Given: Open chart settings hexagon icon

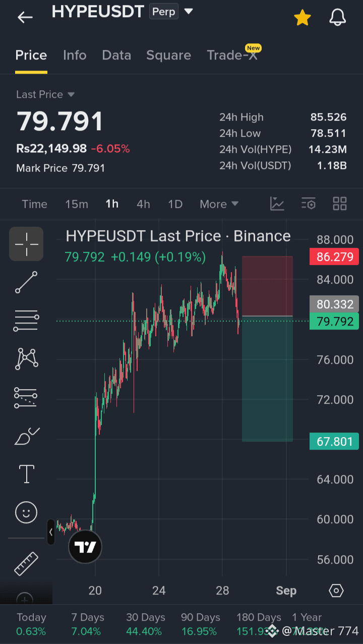Looking at the screenshot, I should point(336,591).
